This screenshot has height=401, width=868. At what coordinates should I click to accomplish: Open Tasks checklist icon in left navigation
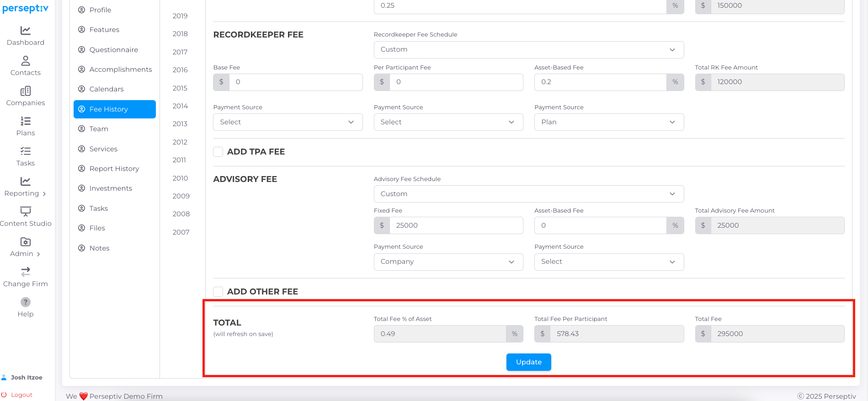(26, 151)
